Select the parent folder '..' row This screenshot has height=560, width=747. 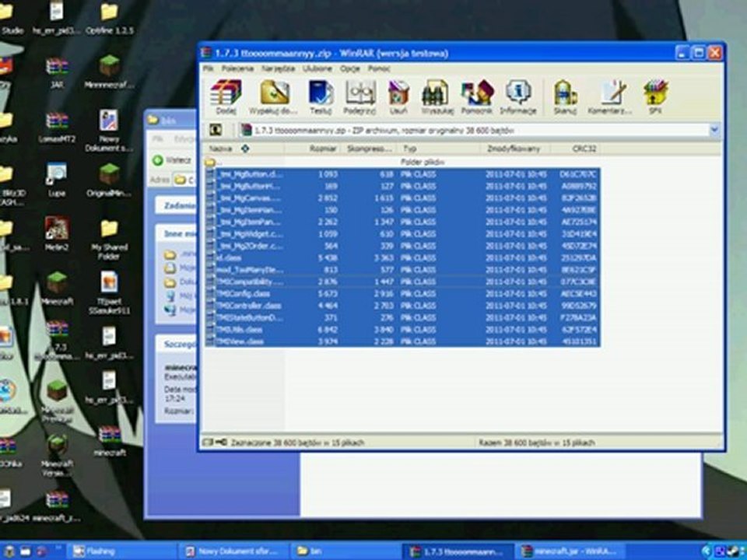coord(402,163)
